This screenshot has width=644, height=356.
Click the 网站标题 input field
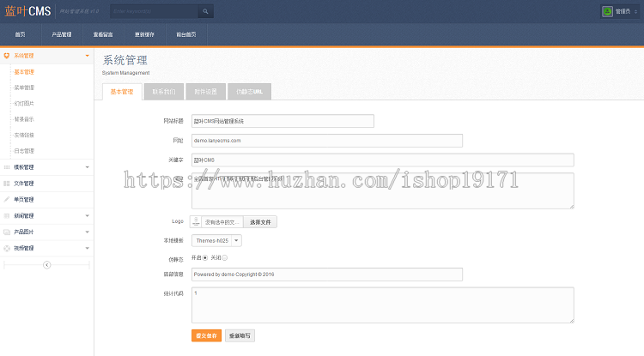tap(283, 121)
